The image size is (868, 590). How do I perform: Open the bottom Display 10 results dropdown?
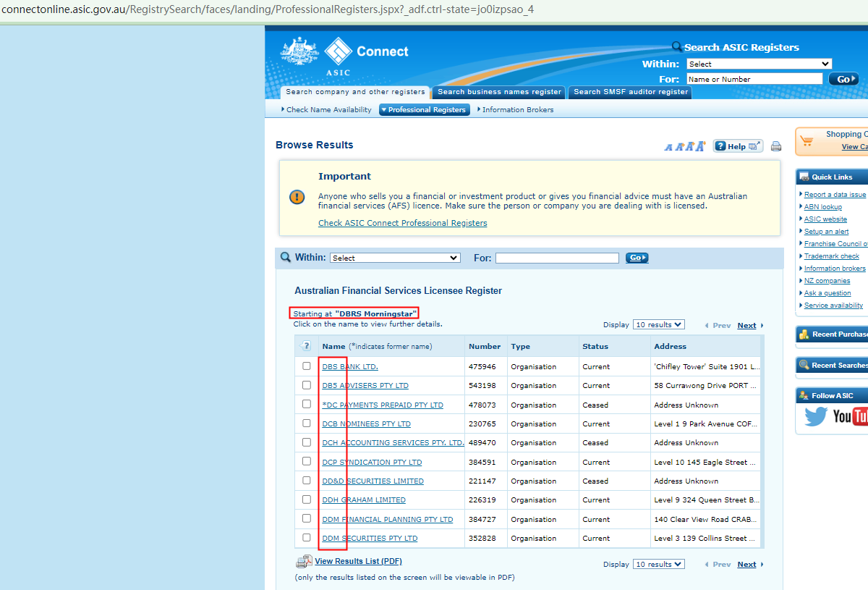tap(658, 565)
